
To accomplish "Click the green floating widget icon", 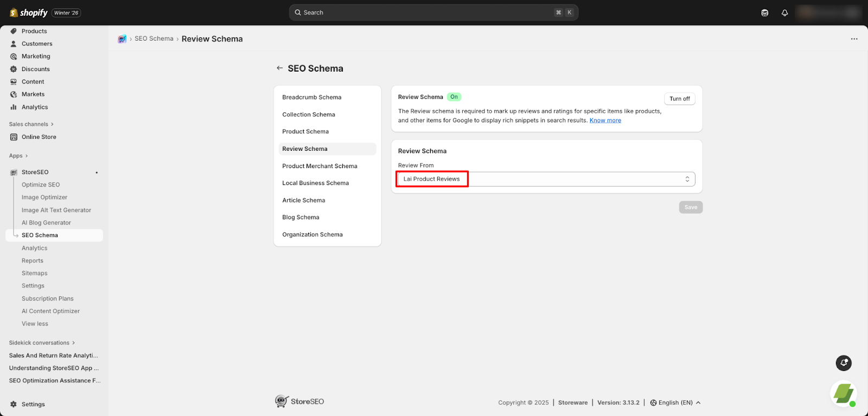I will tap(844, 394).
